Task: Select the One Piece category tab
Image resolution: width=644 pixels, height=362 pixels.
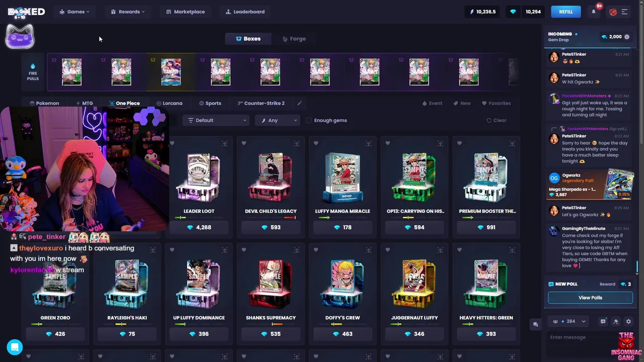Action: tap(124, 103)
